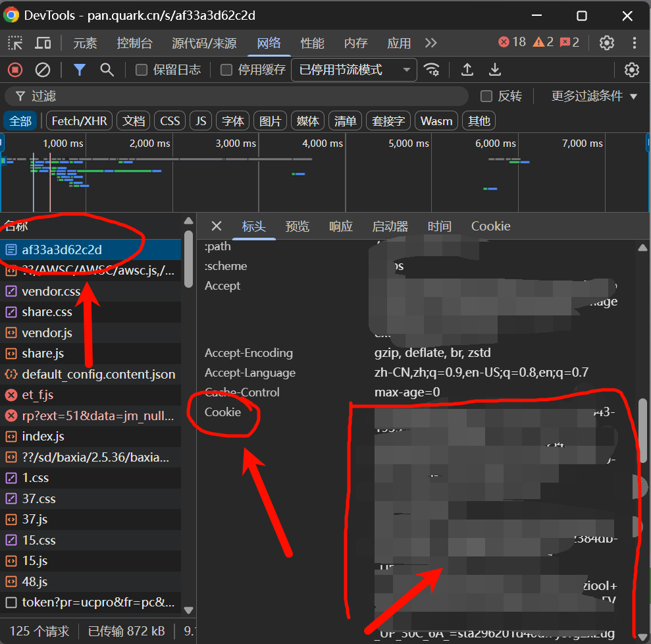Open the 性能 tab
Viewport: 651px width, 644px height.
pos(312,43)
